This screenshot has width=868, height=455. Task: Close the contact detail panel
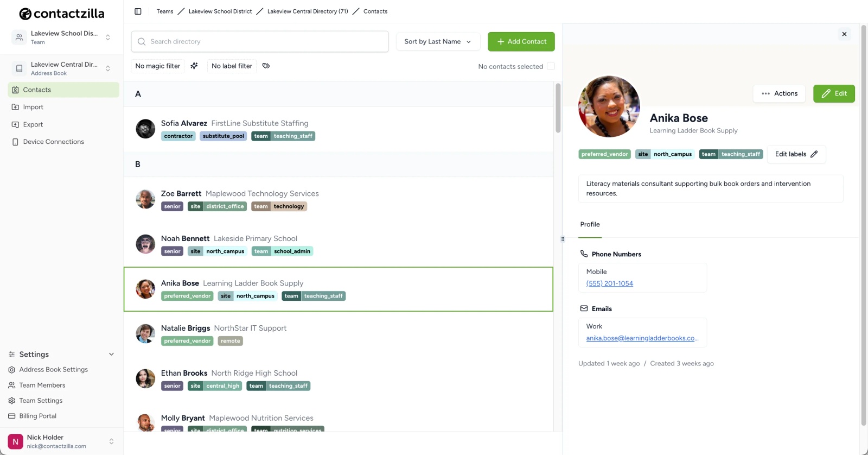(844, 34)
